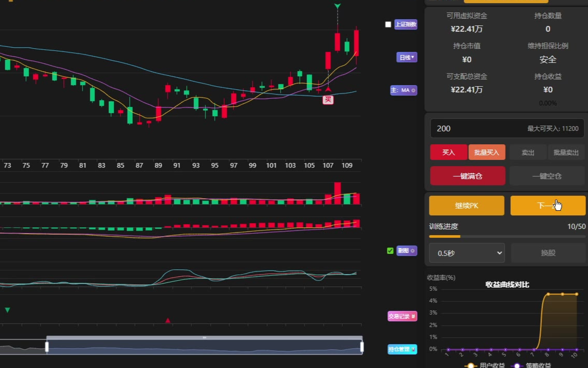Open 主: MA indicator settings gear
Screen dimensions: 588x368
[x=413, y=90]
